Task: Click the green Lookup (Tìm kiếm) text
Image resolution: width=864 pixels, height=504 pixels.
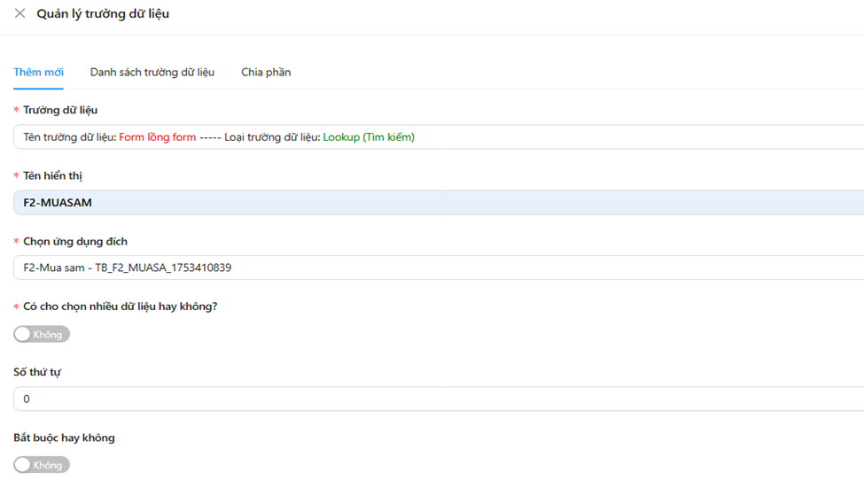Action: tap(369, 137)
